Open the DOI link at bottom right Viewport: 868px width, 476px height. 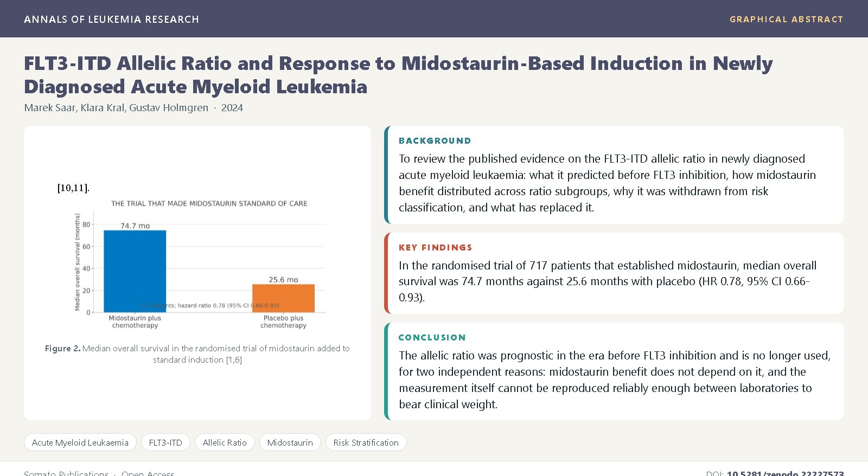(785, 473)
